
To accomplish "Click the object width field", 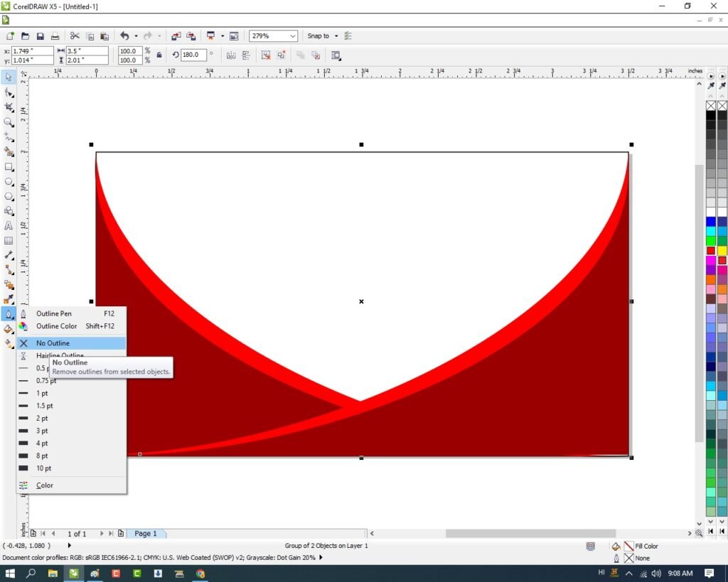I will (87, 50).
